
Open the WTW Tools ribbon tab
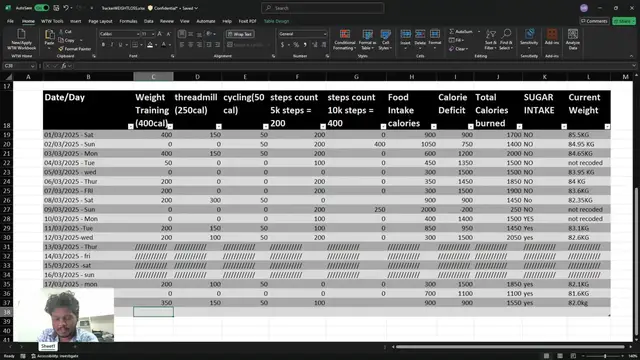(x=52, y=21)
